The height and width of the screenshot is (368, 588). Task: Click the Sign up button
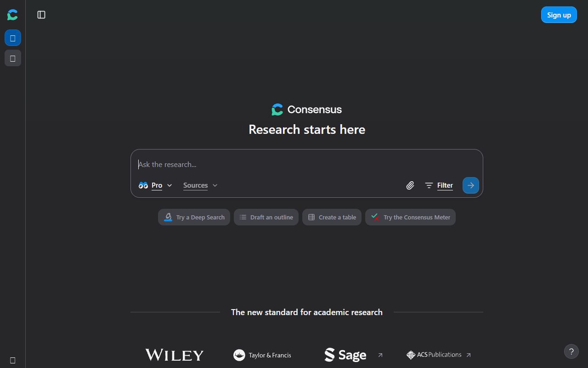559,14
